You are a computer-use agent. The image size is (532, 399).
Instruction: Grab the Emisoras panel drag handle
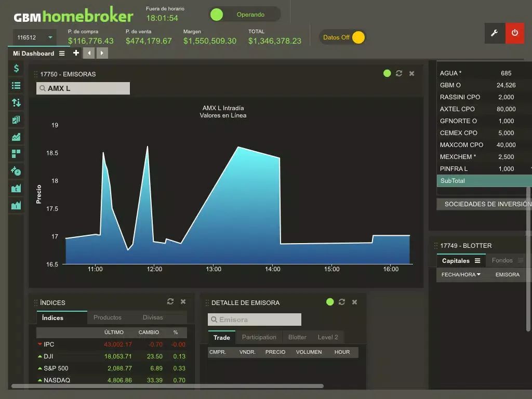pos(36,74)
